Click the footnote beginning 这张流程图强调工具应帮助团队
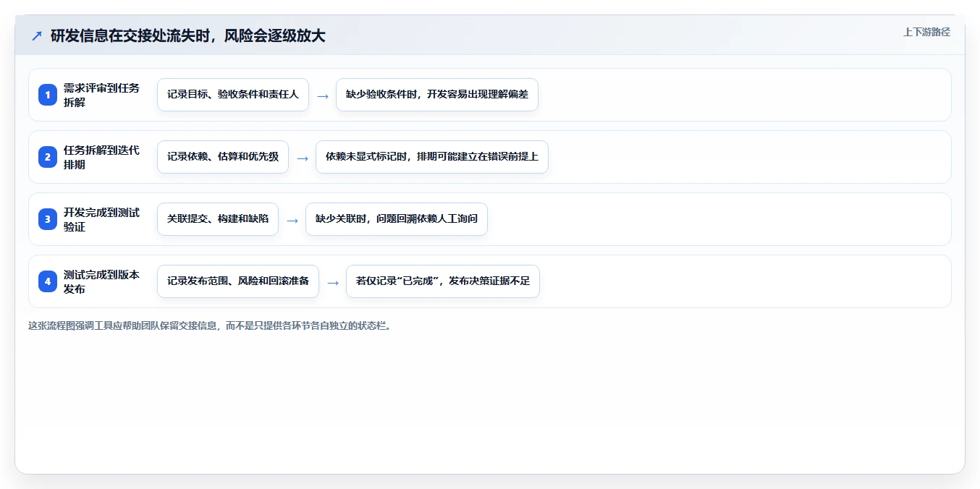 [x=211, y=326]
